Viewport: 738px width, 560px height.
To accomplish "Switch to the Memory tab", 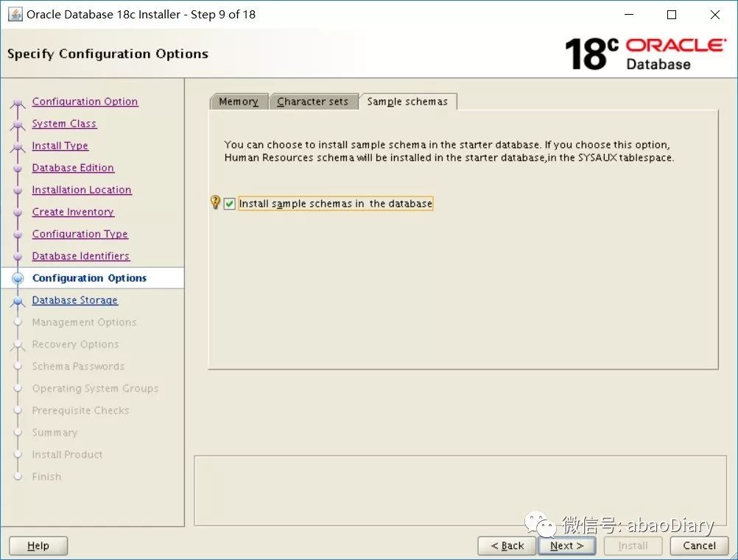I will click(239, 102).
